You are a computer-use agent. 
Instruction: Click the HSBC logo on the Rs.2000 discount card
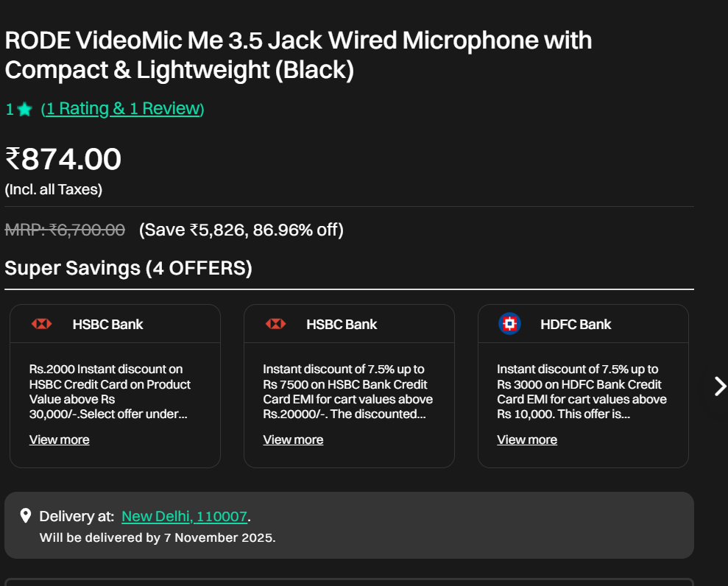click(x=41, y=324)
